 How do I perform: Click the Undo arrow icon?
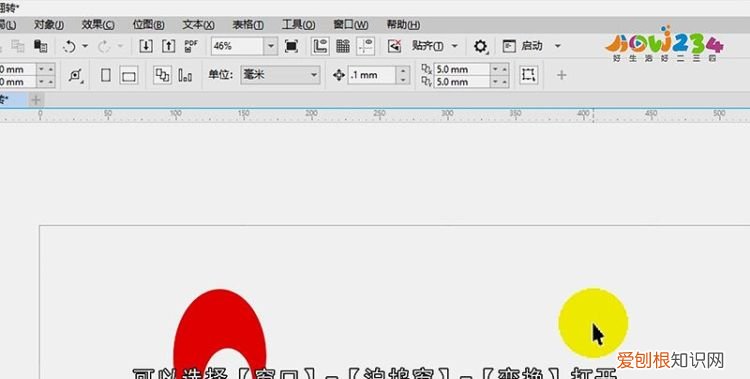(69, 46)
